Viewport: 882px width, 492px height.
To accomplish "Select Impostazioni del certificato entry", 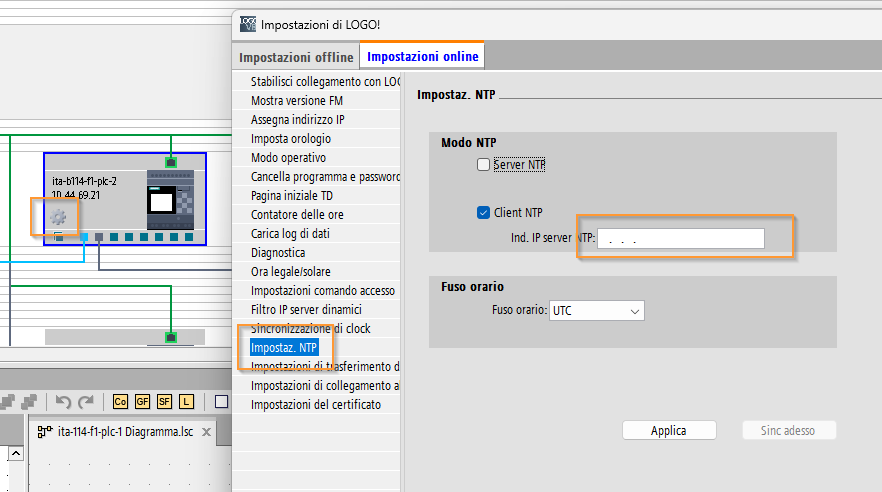I will pyautogui.click(x=316, y=405).
